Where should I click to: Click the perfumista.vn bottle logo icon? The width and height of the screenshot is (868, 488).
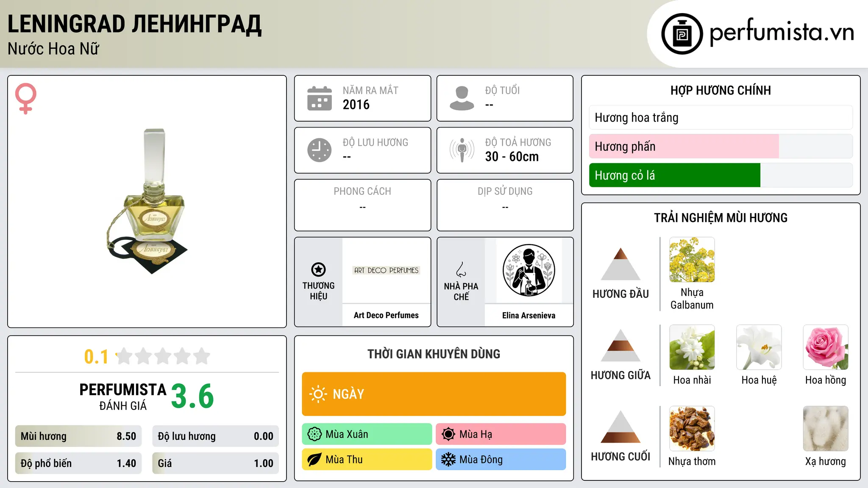[682, 33]
